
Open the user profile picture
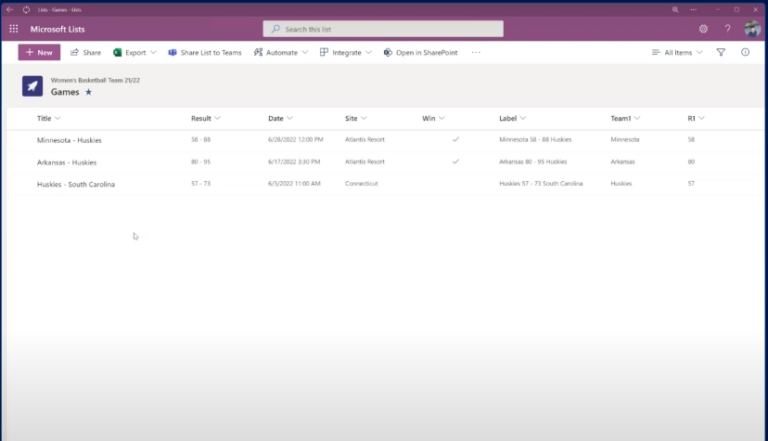[x=752, y=29]
